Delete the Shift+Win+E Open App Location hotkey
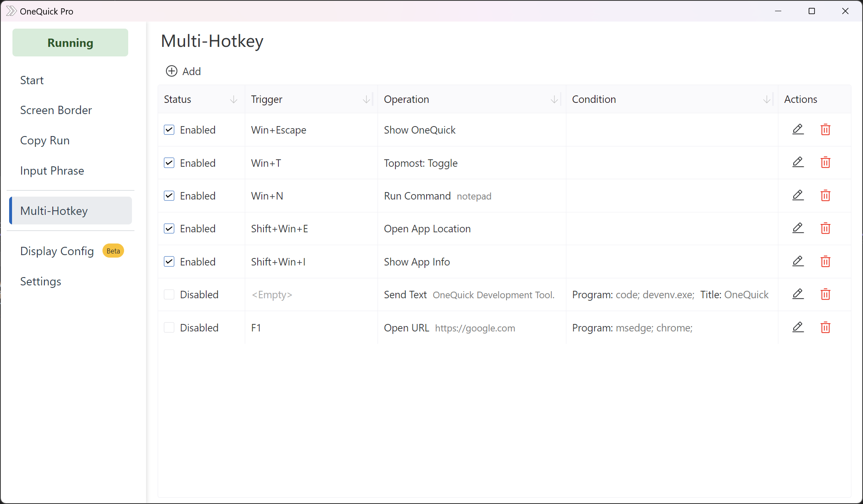 (825, 229)
